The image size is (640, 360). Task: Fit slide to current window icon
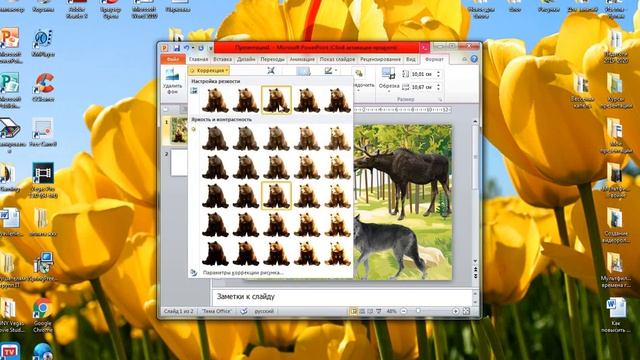click(x=466, y=311)
